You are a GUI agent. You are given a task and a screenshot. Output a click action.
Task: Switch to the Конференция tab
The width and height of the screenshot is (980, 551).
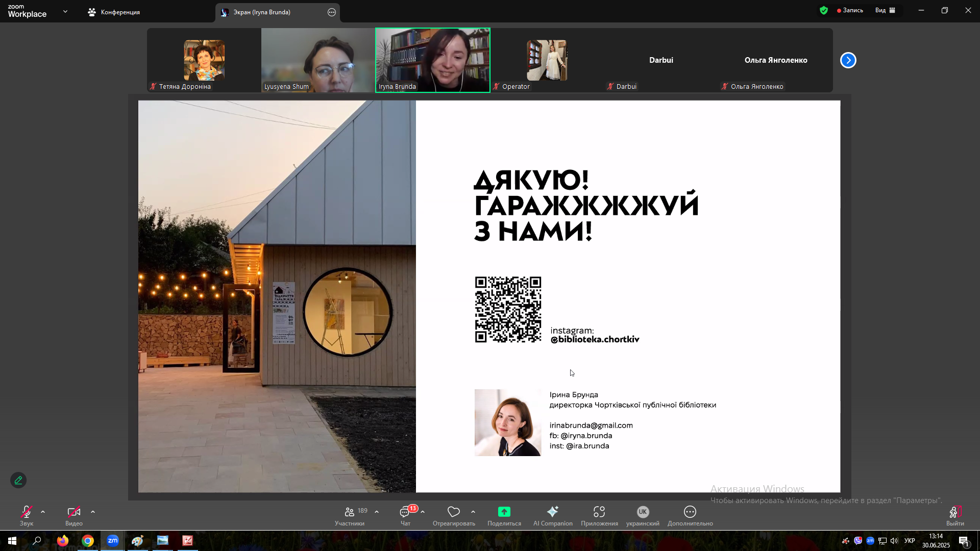[114, 12]
